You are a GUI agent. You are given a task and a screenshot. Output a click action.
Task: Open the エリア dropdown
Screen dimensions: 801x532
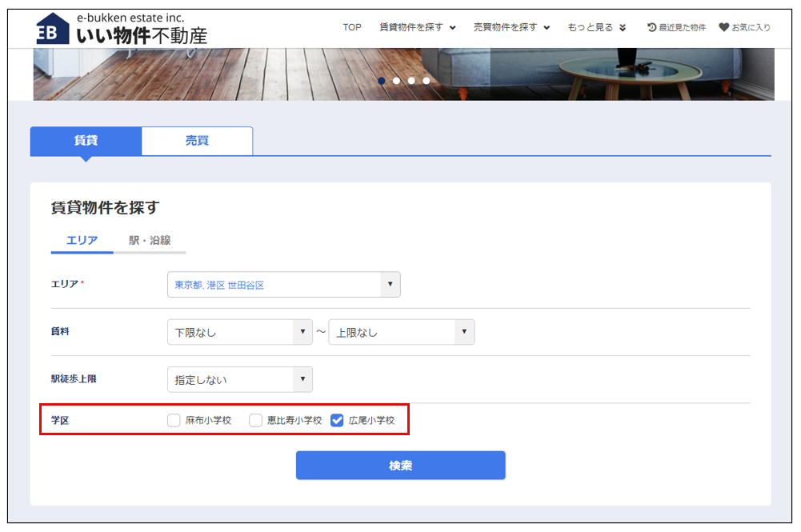pyautogui.click(x=283, y=285)
